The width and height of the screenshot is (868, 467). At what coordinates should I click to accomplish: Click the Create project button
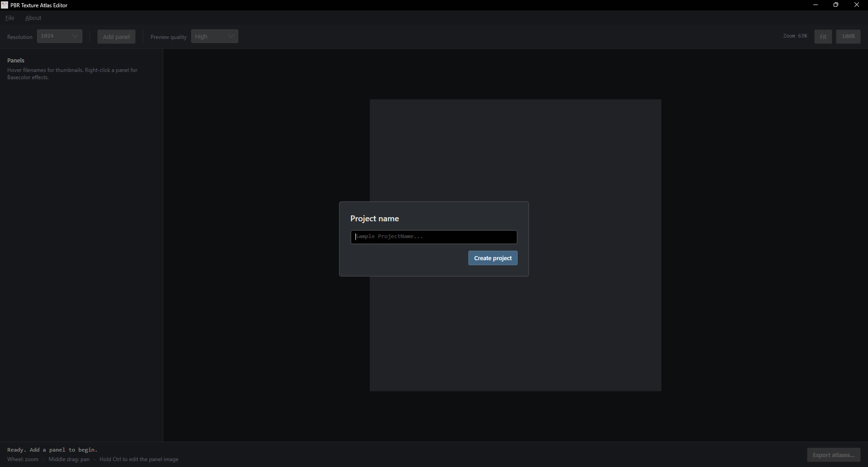[493, 258]
